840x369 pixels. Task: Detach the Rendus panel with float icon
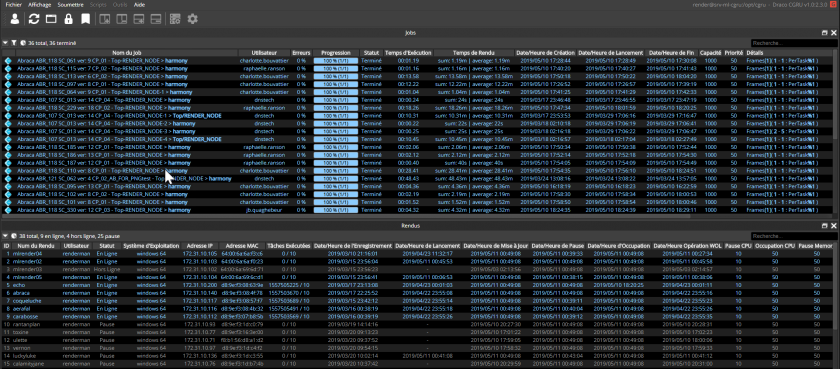click(825, 226)
